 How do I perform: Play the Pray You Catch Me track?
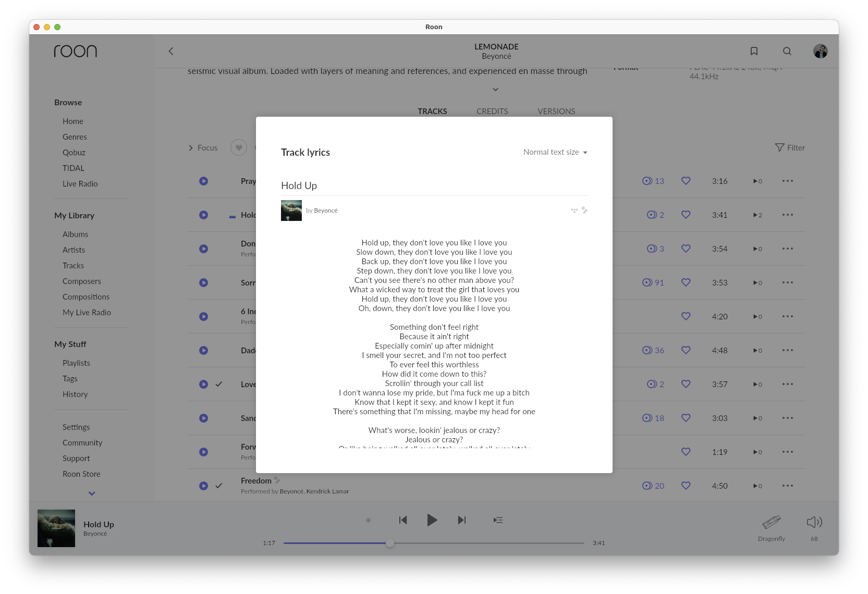coord(204,181)
